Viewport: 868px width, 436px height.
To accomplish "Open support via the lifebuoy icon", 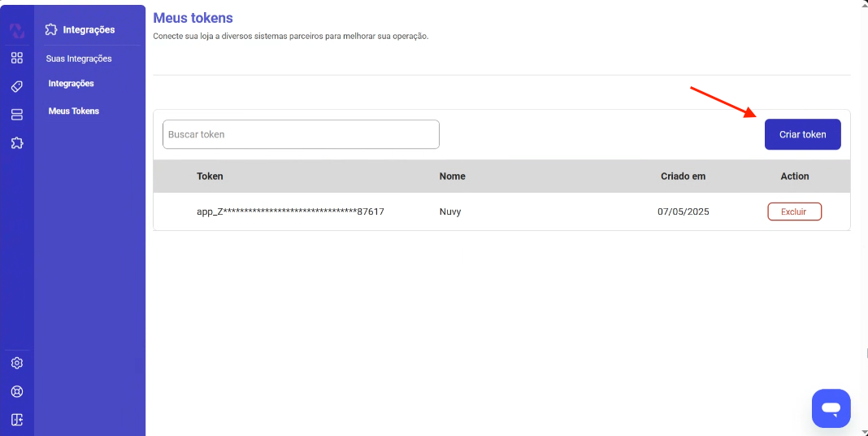I will point(17,391).
